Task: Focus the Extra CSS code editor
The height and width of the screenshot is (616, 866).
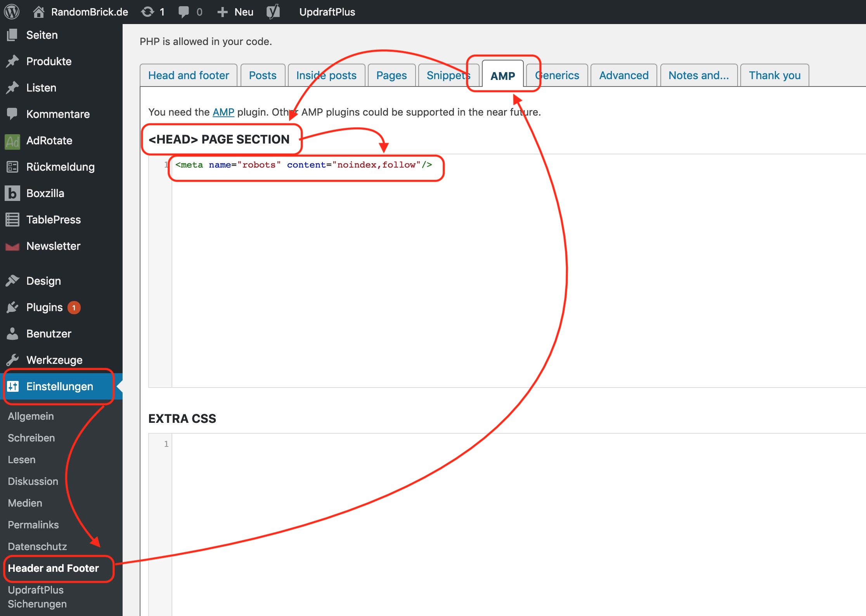Action: [x=519, y=524]
